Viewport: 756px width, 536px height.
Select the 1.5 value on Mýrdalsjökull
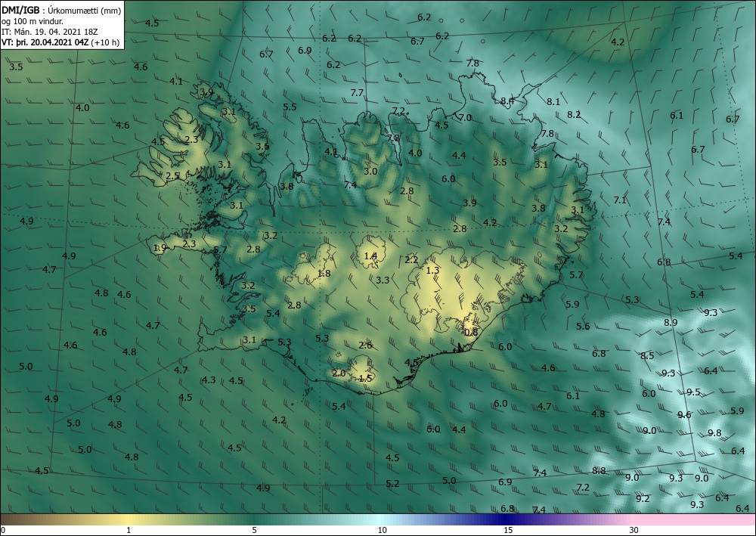tap(365, 379)
